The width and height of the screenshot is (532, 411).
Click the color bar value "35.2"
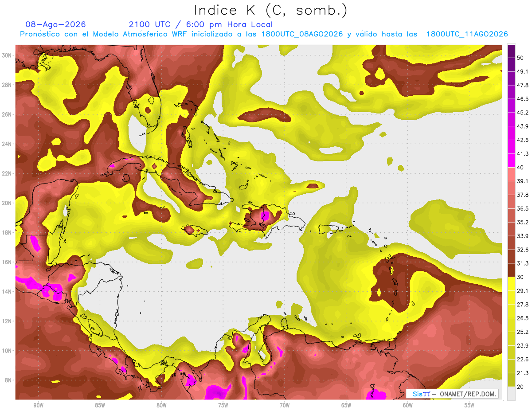pos(523,223)
